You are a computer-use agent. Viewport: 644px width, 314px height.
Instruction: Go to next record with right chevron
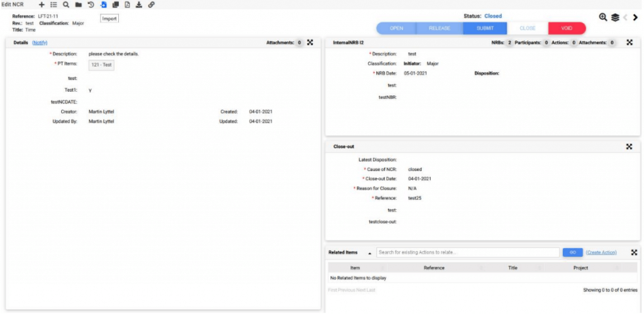(635, 17)
